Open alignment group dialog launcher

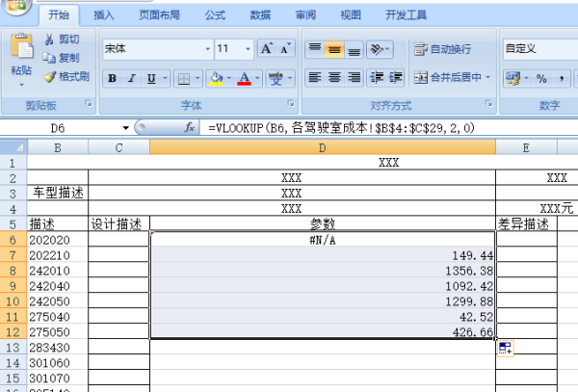(x=488, y=103)
